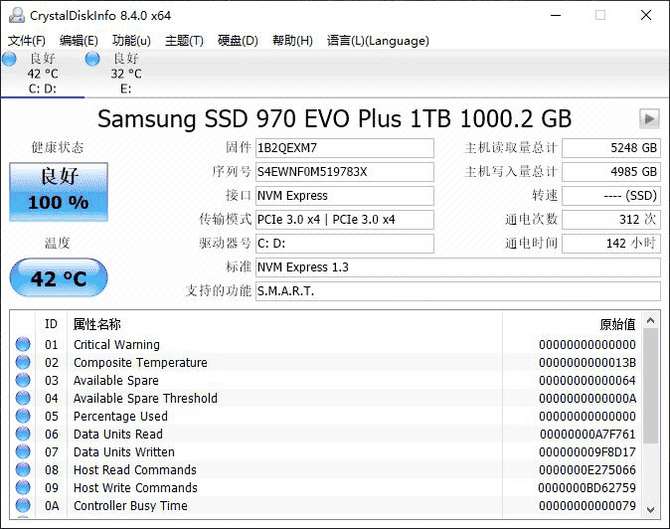Click the supported features field S.M.A.R.T.
The width and height of the screenshot is (670, 529).
tap(458, 291)
